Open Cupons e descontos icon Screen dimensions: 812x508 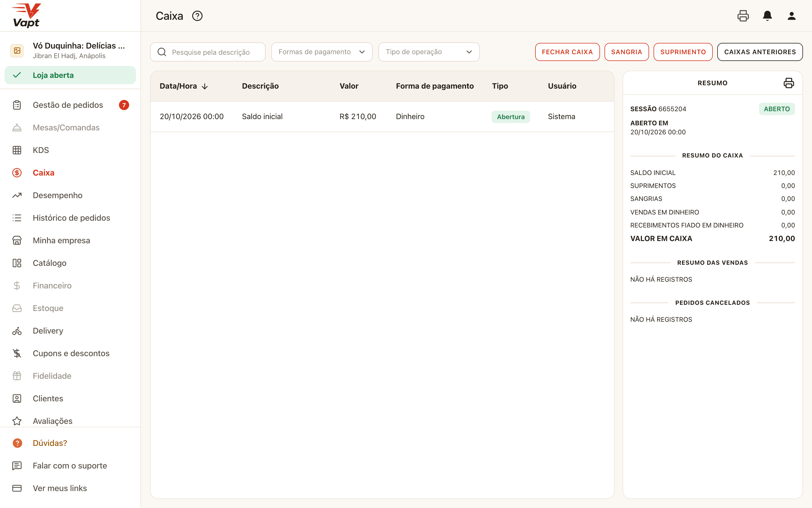pos(17,353)
